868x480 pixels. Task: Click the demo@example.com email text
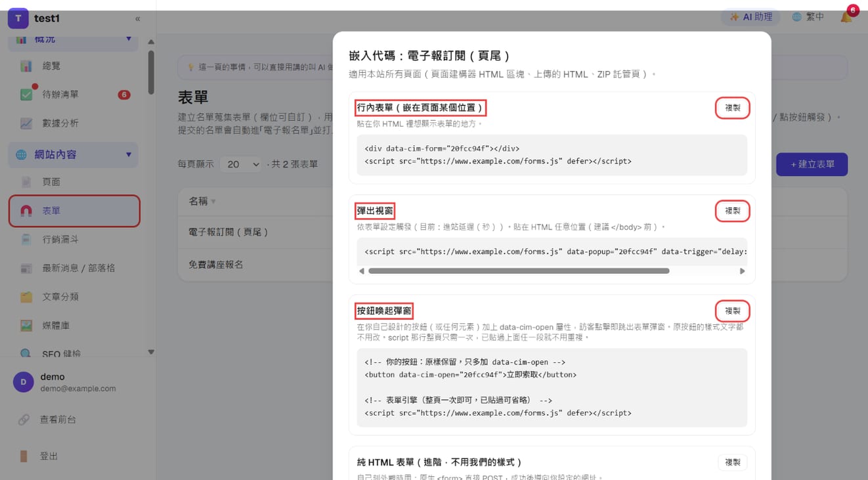click(x=78, y=389)
